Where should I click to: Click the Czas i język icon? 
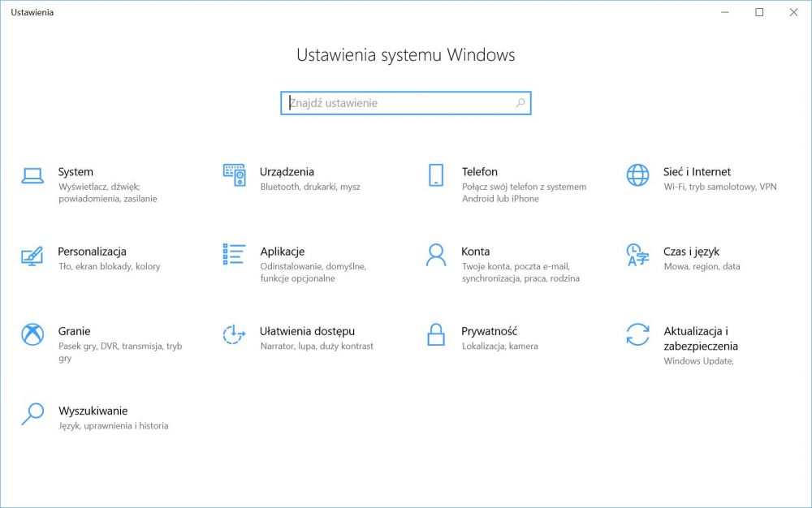pyautogui.click(x=637, y=255)
